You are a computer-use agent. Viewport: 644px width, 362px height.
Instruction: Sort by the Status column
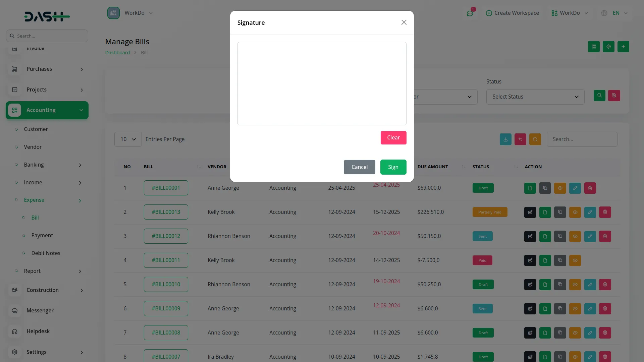point(495,167)
